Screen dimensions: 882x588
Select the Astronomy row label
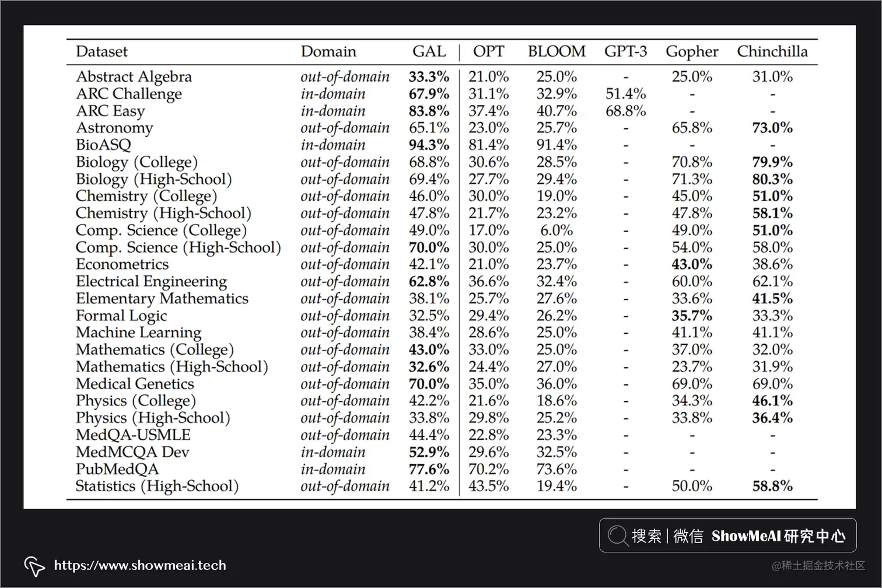114,128
